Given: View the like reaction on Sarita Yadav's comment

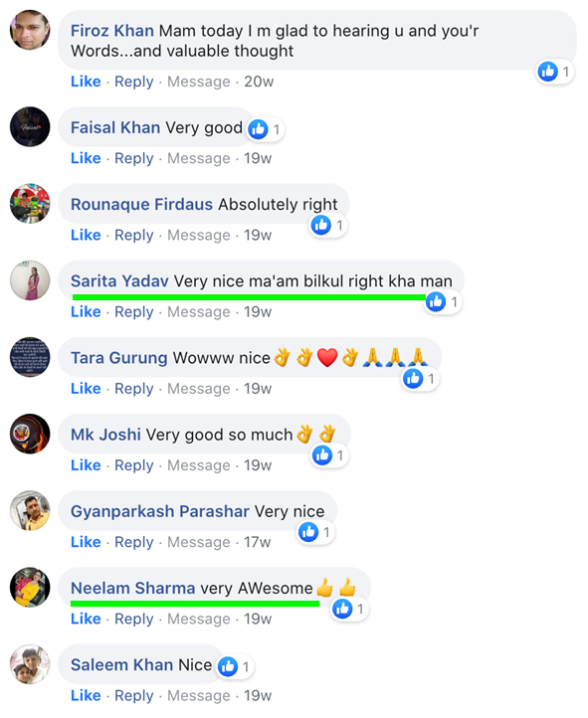Looking at the screenshot, I should 443,302.
